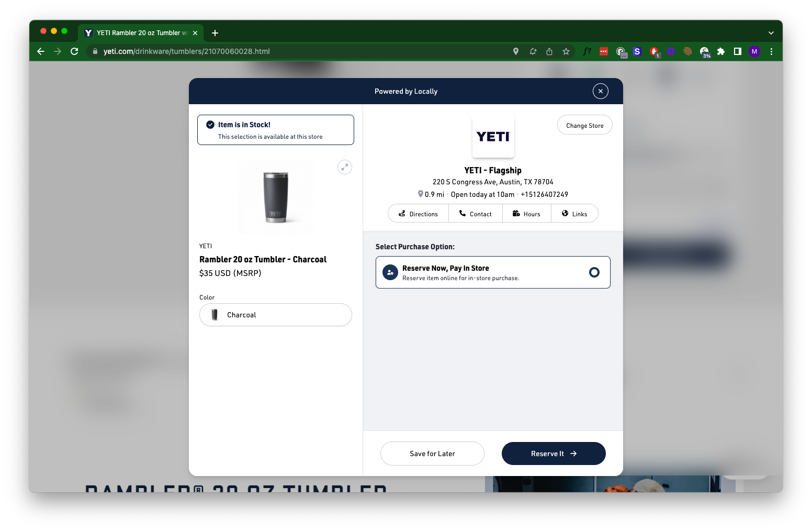Show store Hours
Screen dimensions: 812x531
(x=527, y=214)
